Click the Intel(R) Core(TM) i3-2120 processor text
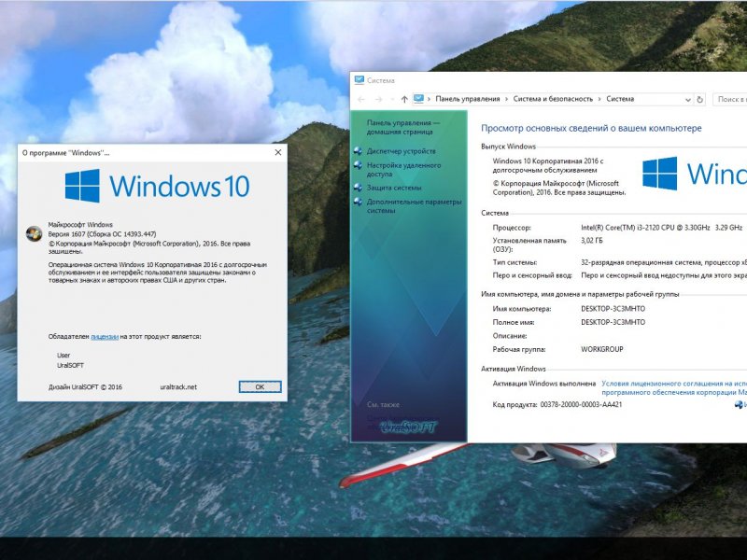This screenshot has width=747, height=560. tap(661, 228)
